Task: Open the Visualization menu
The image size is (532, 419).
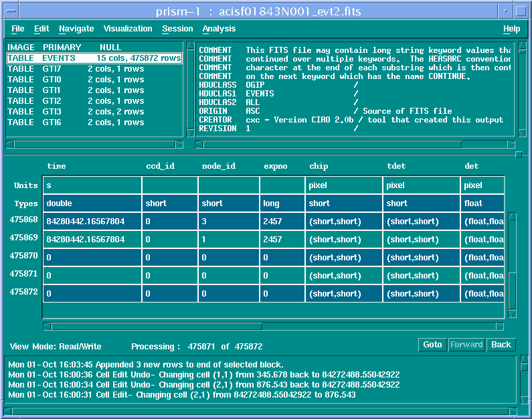Action: [x=128, y=29]
